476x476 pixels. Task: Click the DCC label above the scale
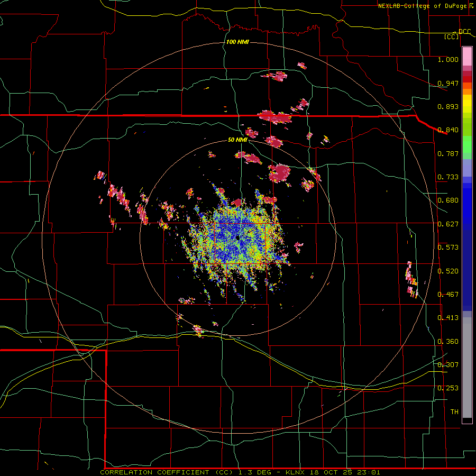(x=464, y=32)
